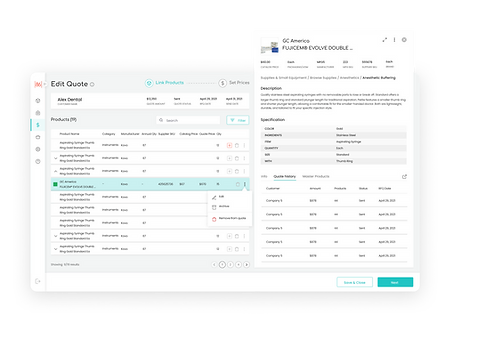Image resolution: width=485 pixels, height=363 pixels.
Task: Go to the Set Prices step label
Action: click(x=239, y=83)
